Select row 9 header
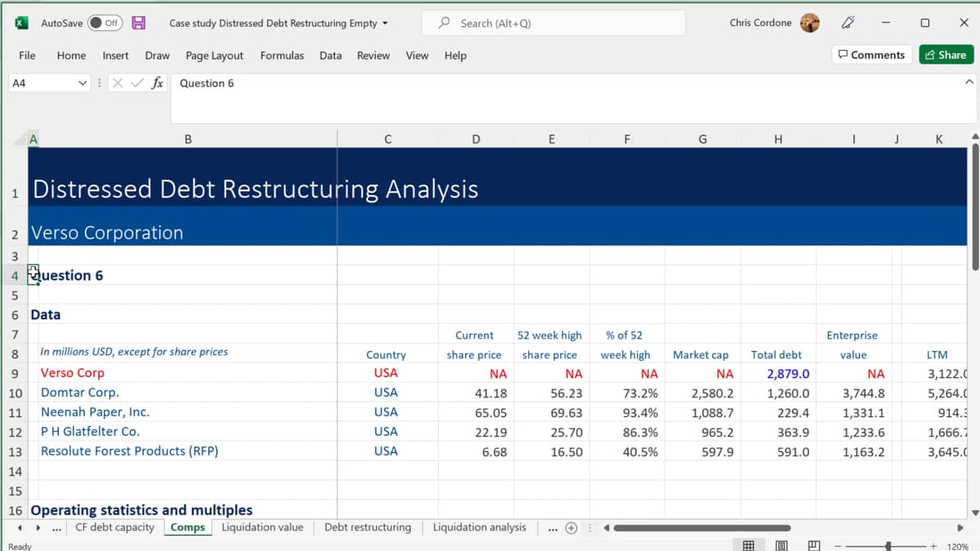The width and height of the screenshot is (980, 551). pyautogui.click(x=14, y=373)
